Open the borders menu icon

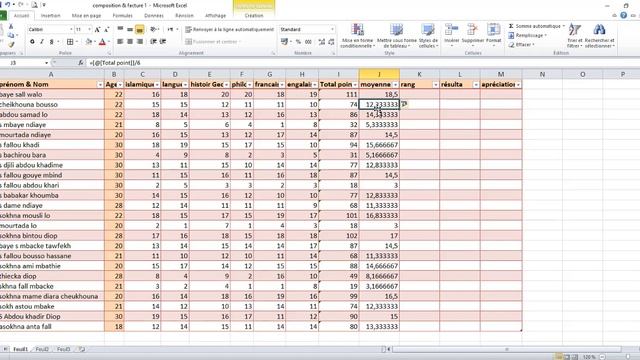tap(70, 42)
